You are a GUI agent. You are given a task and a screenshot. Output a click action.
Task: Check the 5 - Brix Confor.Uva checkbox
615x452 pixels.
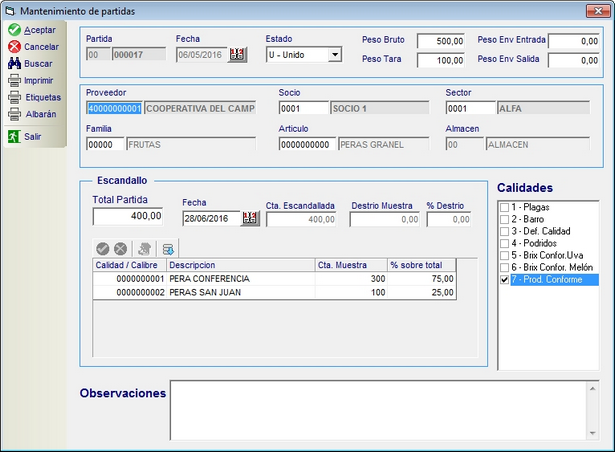pos(504,255)
